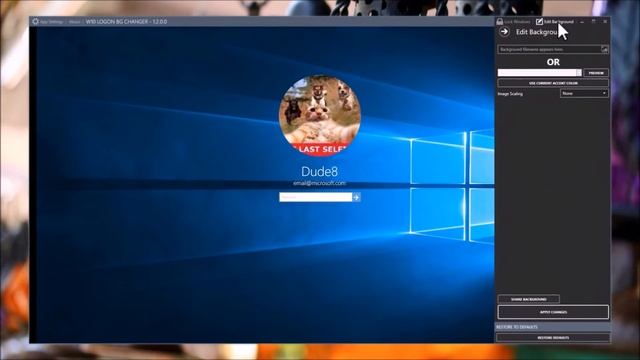Minimize the W10 Logon BG Changer window

(x=582, y=22)
